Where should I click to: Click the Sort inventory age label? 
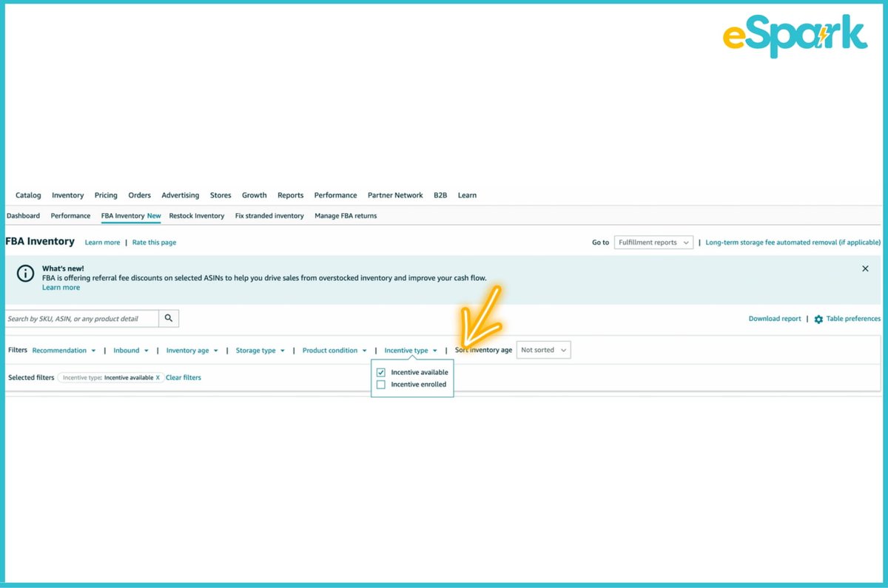pyautogui.click(x=483, y=351)
